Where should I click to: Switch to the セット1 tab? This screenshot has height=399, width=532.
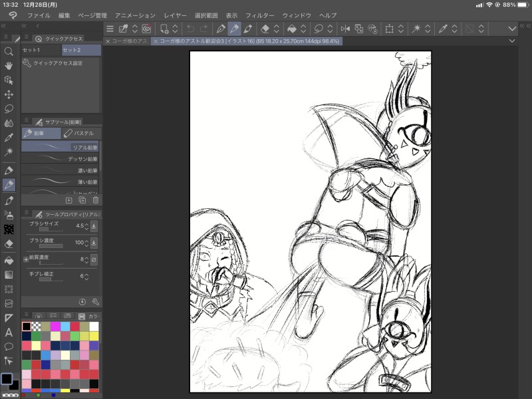tap(41, 50)
